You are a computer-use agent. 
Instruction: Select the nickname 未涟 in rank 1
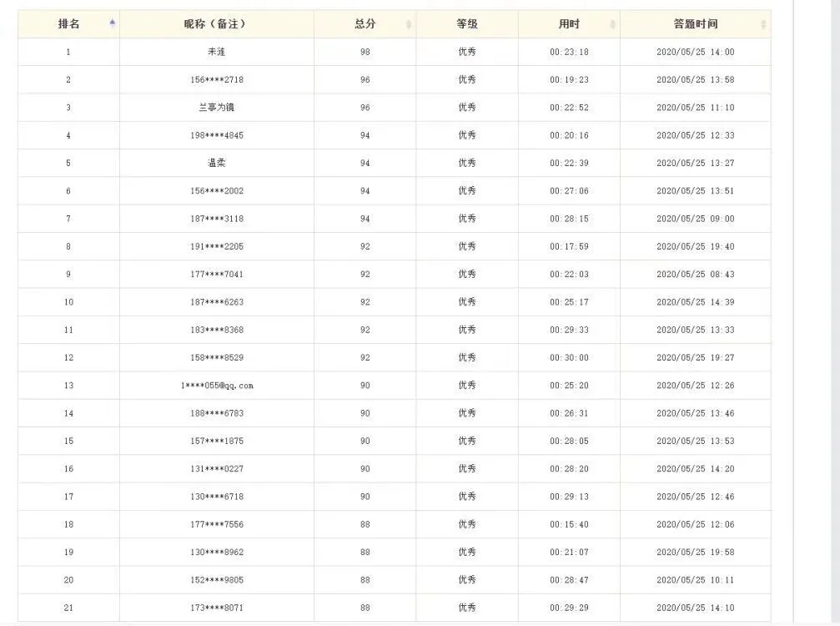point(217,52)
